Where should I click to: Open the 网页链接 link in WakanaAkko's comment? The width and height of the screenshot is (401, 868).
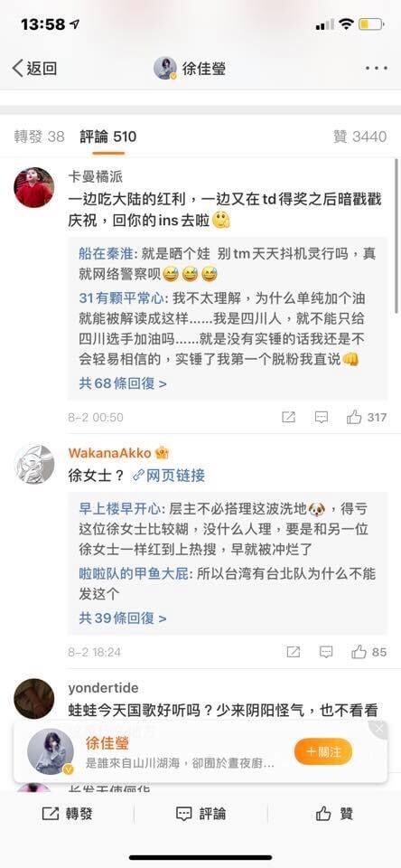point(169,476)
